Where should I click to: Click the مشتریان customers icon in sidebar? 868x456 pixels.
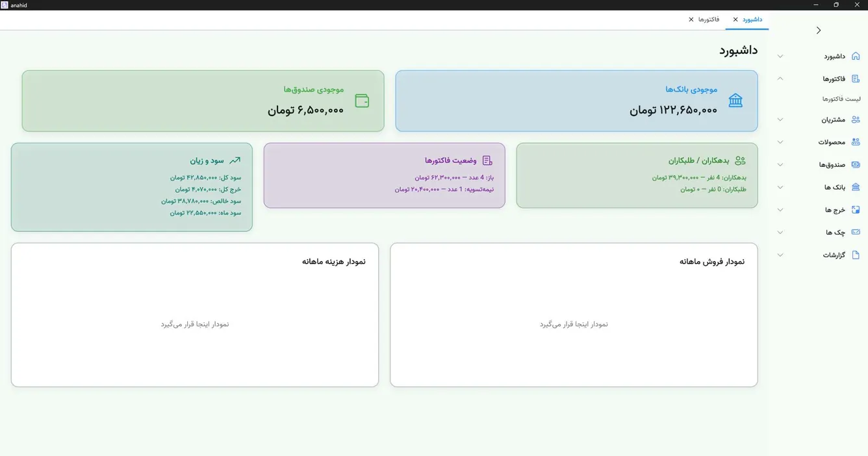[x=856, y=120]
